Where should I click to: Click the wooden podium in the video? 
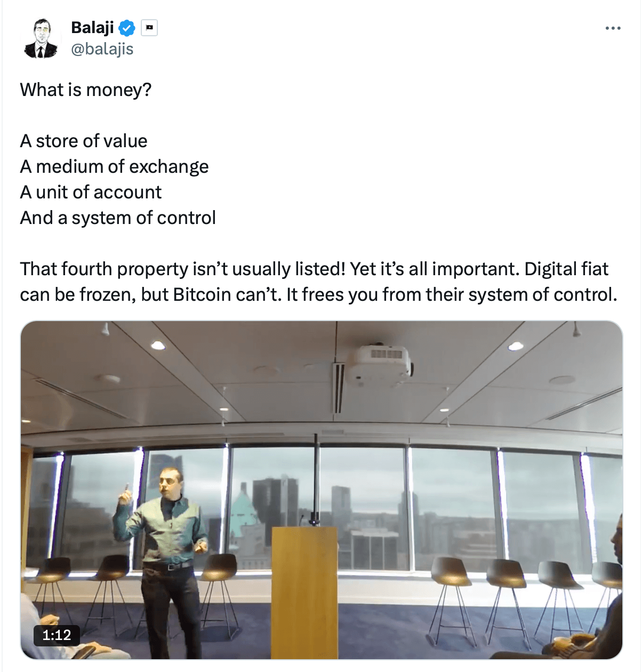(305, 592)
